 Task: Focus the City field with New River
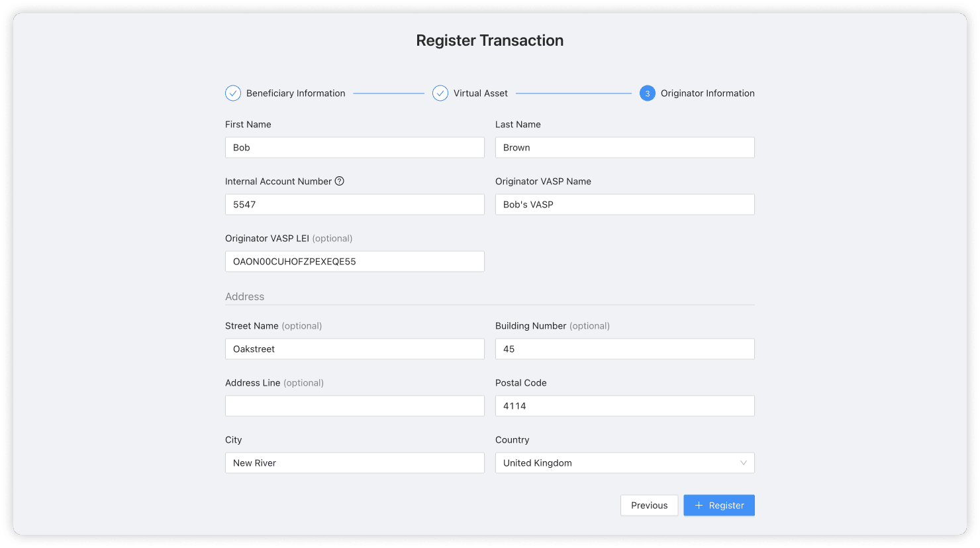354,463
